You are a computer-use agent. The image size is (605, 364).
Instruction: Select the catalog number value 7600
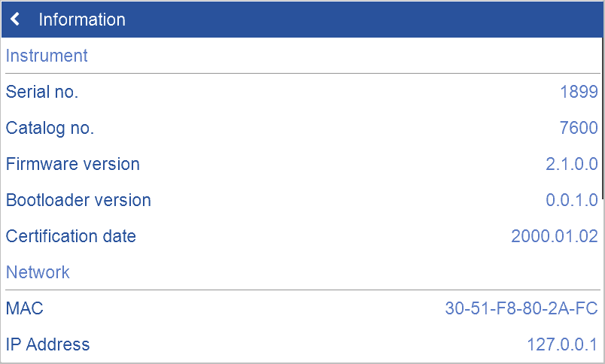tap(579, 129)
